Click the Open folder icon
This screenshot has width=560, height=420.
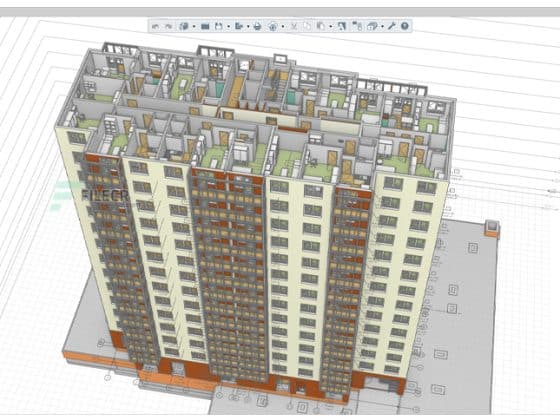(205, 26)
